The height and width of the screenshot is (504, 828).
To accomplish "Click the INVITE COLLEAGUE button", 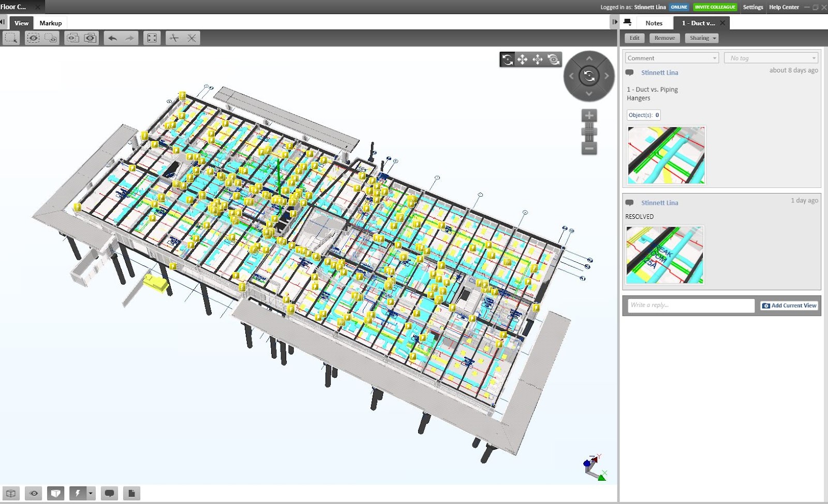I will [715, 7].
